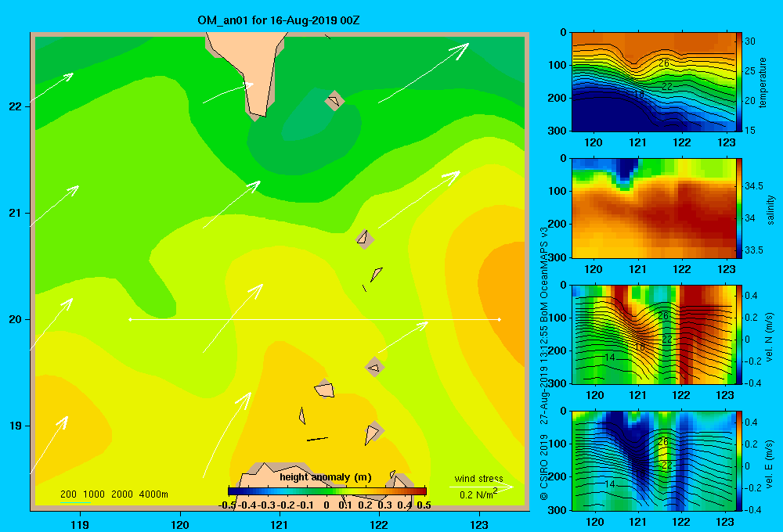Select the east endpoint of the transect line
The width and height of the screenshot is (783, 532).
point(500,319)
